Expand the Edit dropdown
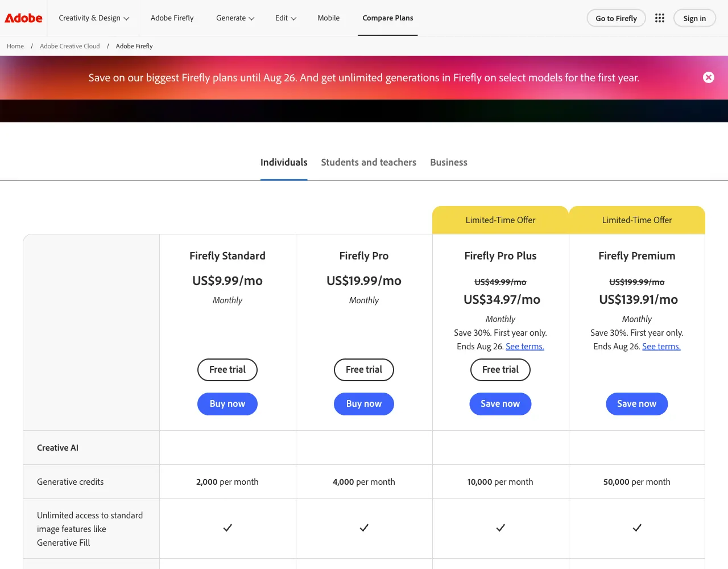This screenshot has width=728, height=569. (x=286, y=18)
